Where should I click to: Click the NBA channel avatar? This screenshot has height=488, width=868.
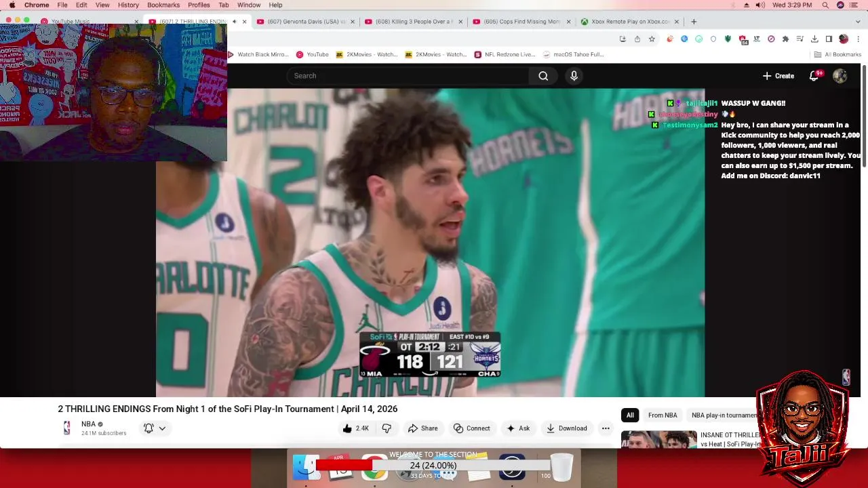tap(66, 428)
